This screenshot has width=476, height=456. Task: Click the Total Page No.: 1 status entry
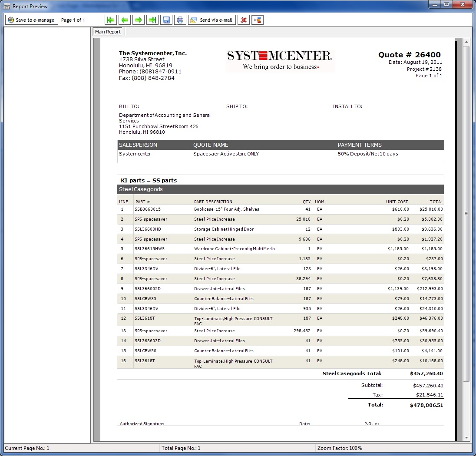[x=181, y=448]
